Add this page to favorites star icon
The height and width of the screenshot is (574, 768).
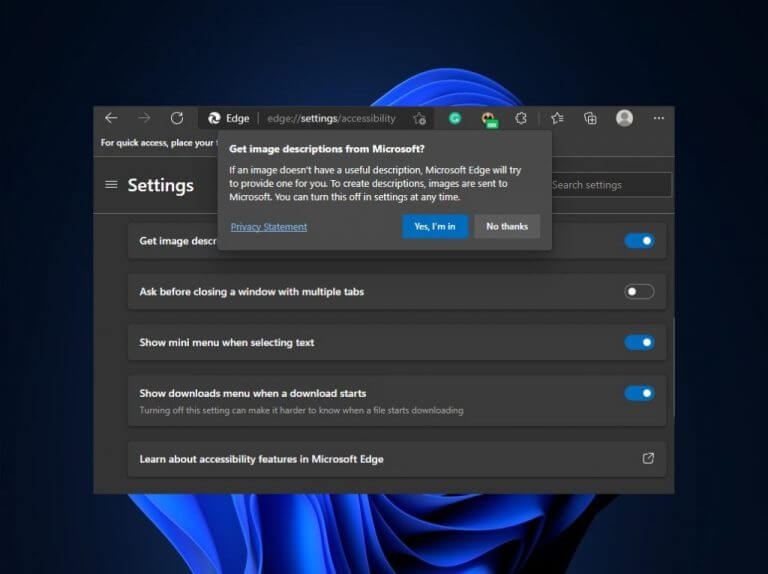click(419, 119)
